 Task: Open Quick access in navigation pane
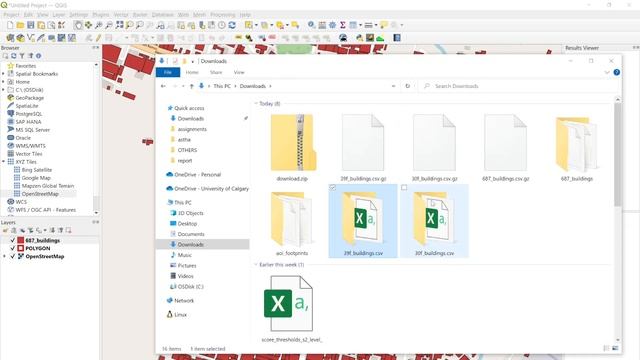click(x=189, y=108)
